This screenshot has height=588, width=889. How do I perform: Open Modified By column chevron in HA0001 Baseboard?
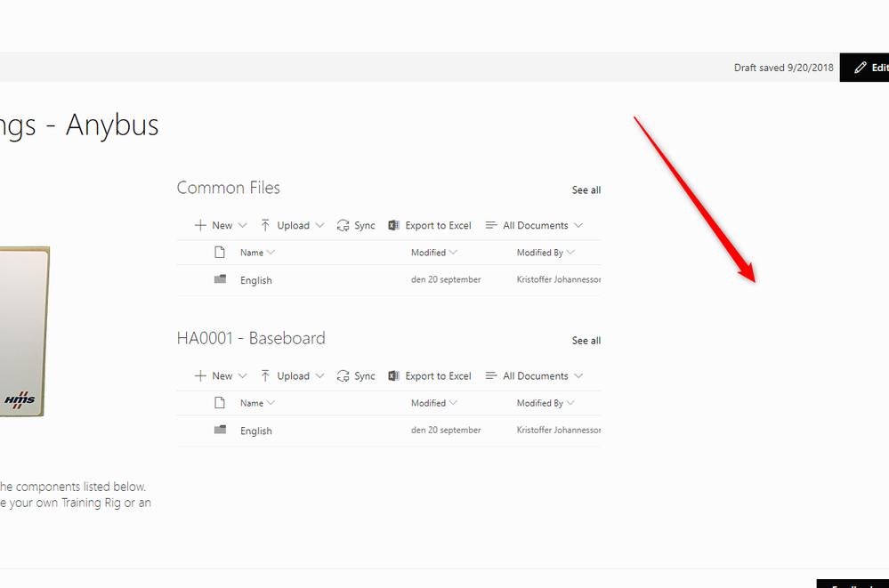[x=570, y=403]
